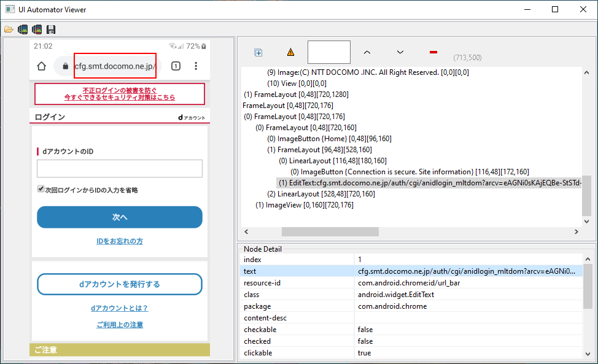Image resolution: width=598 pixels, height=364 pixels.
Task: Minimize the UI Automator Viewer window
Action: (x=527, y=10)
